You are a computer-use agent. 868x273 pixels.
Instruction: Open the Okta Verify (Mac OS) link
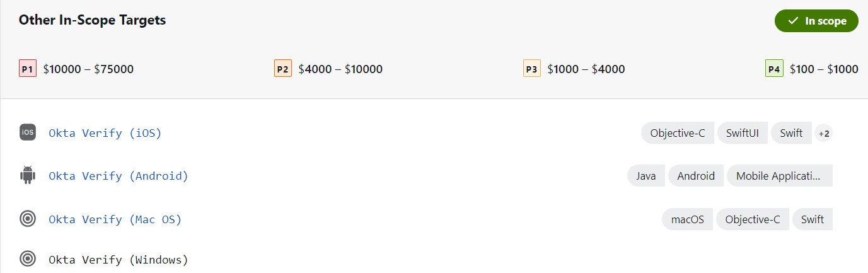(x=115, y=219)
